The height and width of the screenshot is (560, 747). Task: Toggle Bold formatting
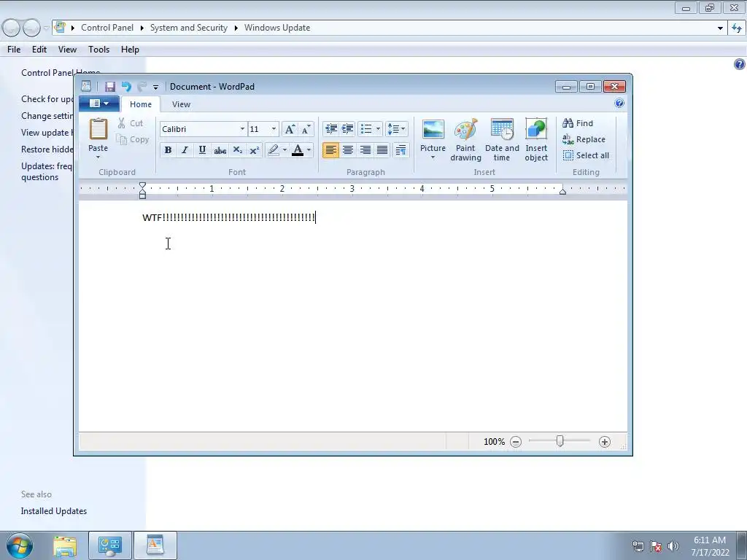point(168,150)
